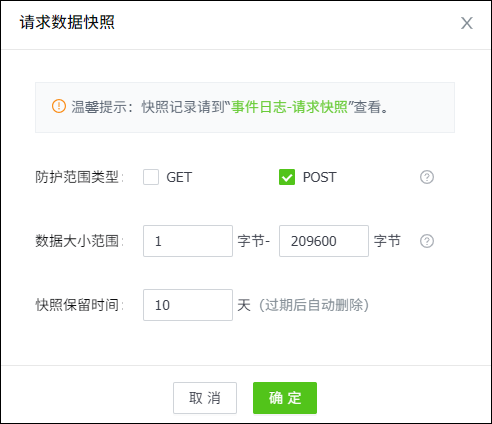This screenshot has width=492, height=424.
Task: Cancel with the 取消 button
Action: (x=205, y=398)
